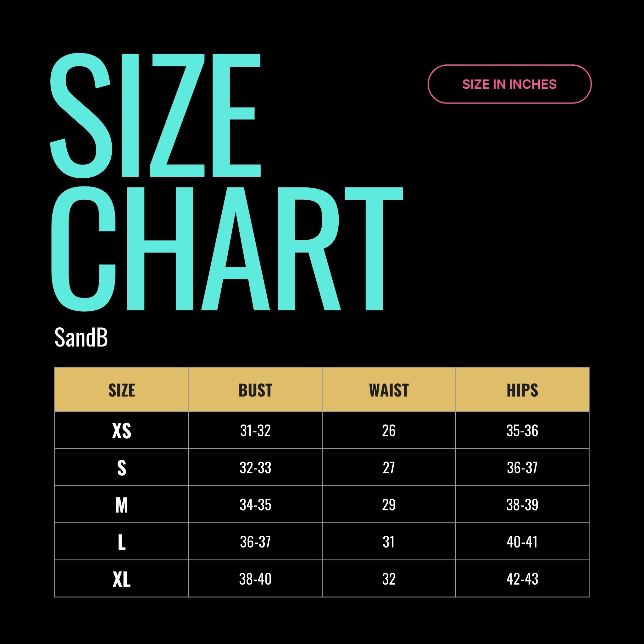Select the WAIST column header

click(x=389, y=390)
